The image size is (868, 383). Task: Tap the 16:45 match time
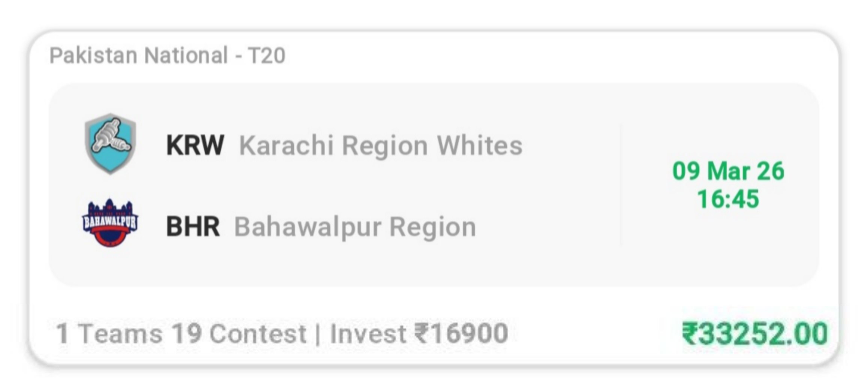pyautogui.click(x=728, y=199)
